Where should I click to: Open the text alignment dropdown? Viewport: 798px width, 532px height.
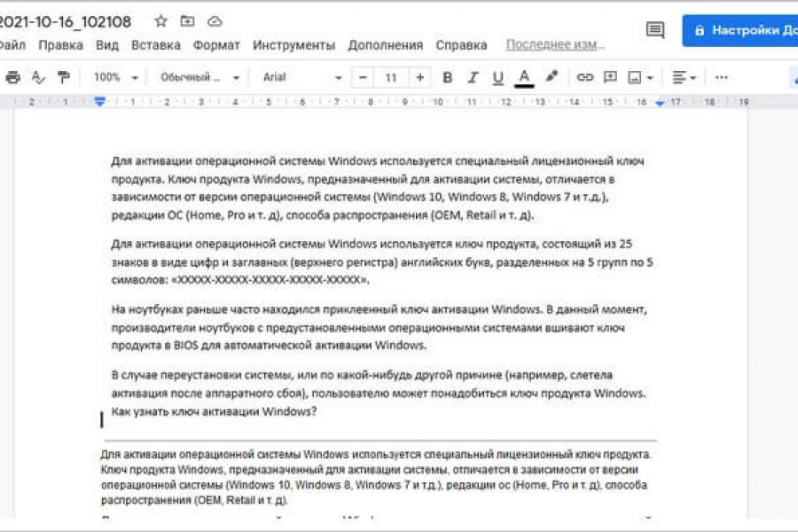(x=684, y=77)
